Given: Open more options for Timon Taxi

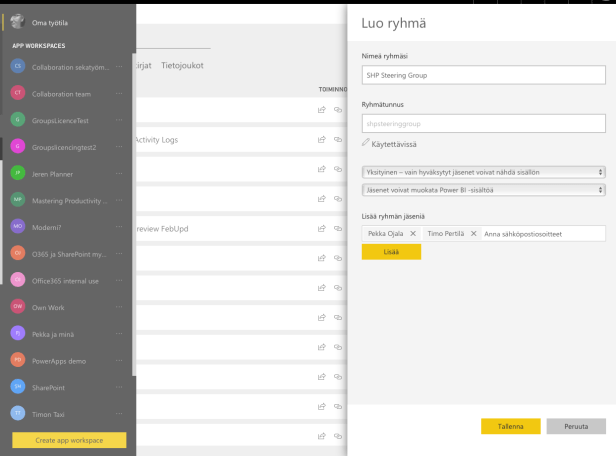Looking at the screenshot, I should tap(119, 414).
